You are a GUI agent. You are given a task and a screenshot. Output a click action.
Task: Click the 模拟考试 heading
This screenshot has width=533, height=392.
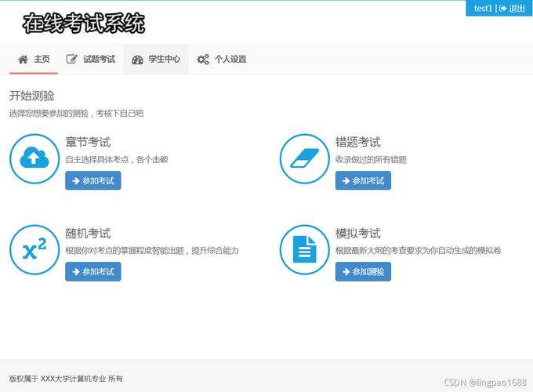tap(358, 233)
